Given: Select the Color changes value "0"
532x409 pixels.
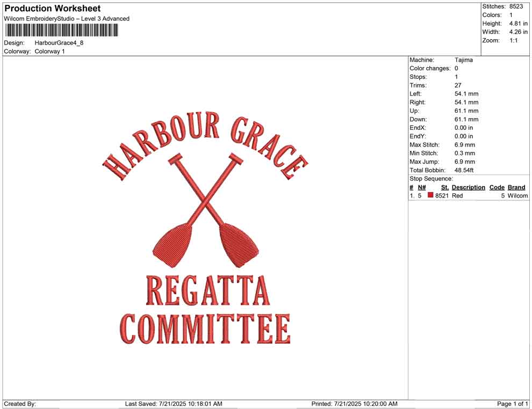Looking at the screenshot, I should click(456, 69).
